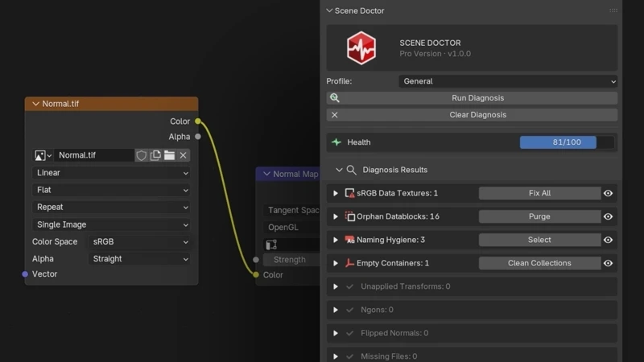
Task: Click the Vector input socket of Normal.tif
Action: tap(25, 274)
